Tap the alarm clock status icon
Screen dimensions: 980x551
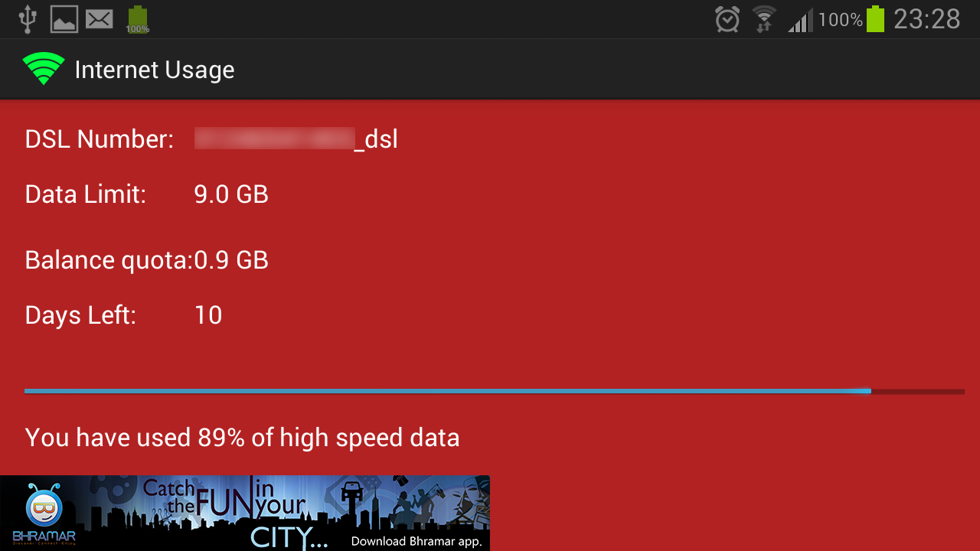click(x=727, y=19)
